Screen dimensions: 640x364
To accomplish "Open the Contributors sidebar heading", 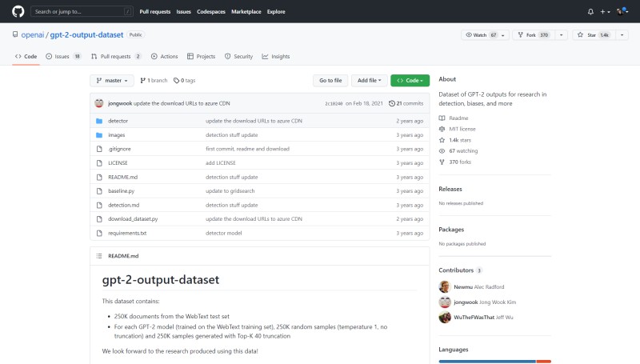I will point(456,270).
